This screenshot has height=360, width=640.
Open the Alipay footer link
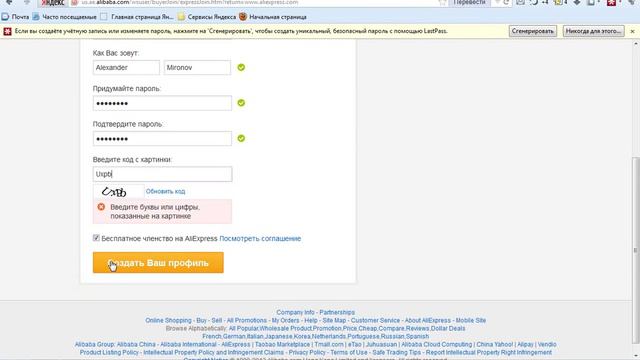pos(525,345)
